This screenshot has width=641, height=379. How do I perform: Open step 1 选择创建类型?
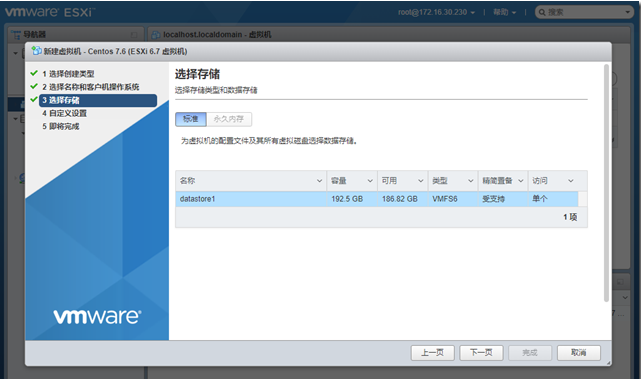[68, 74]
